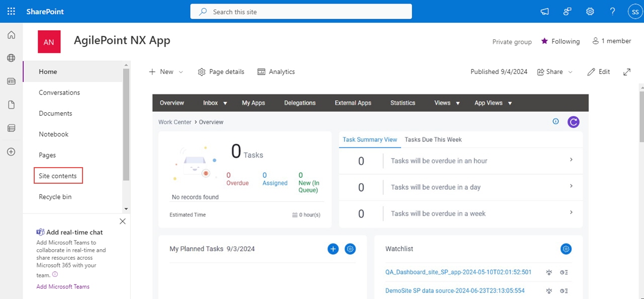Open Page details

coord(221,72)
